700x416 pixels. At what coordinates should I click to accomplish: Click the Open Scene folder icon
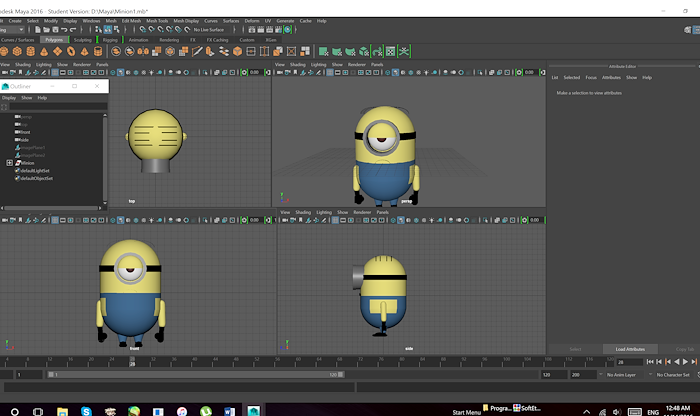(x=46, y=29)
